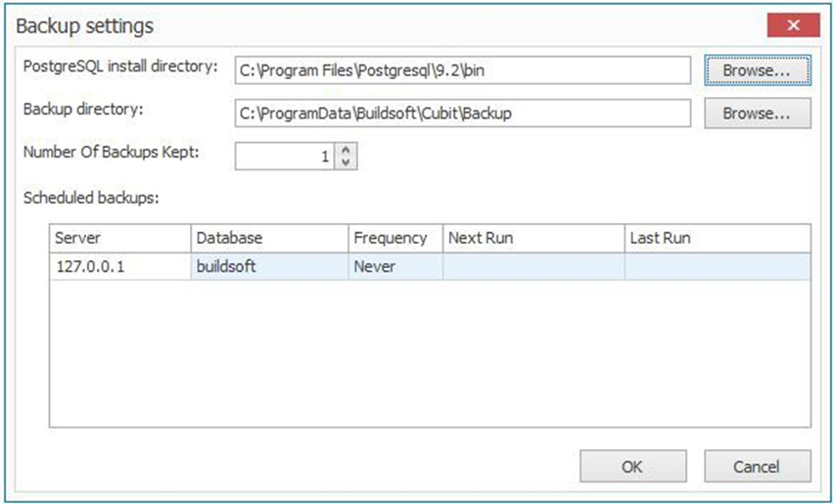The width and height of the screenshot is (836, 504).
Task: Click the Frequency column header
Action: coord(395,238)
